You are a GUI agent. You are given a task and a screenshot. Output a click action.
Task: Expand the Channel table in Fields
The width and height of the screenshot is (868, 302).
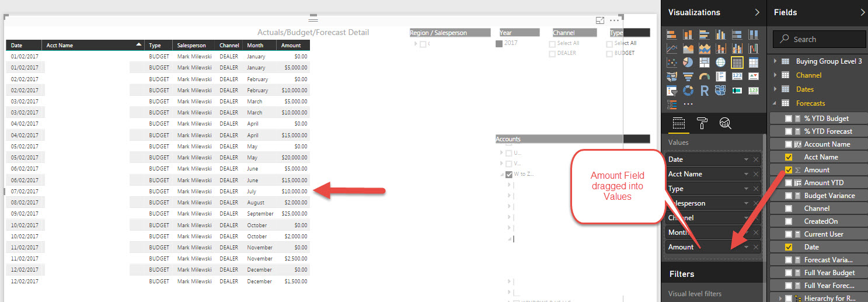coord(775,75)
